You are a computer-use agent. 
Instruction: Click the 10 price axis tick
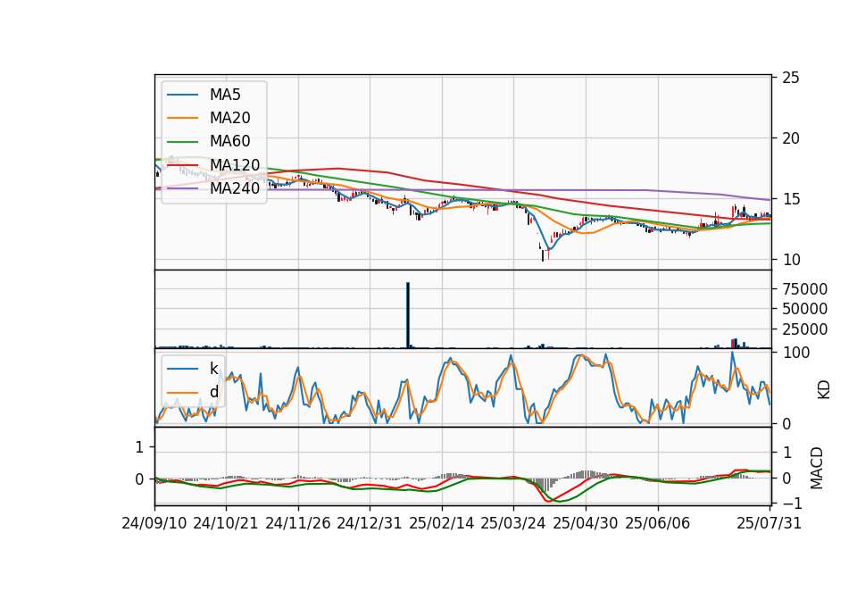tap(791, 260)
